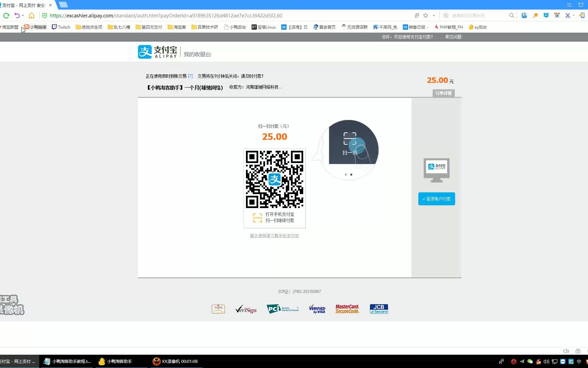Click the JCB J/Secure badge
This screenshot has height=368, width=588.
click(x=379, y=309)
